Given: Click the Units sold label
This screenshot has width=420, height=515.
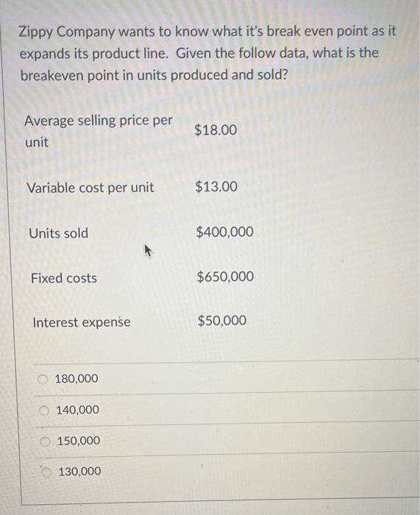Looking at the screenshot, I should pyautogui.click(x=58, y=233).
